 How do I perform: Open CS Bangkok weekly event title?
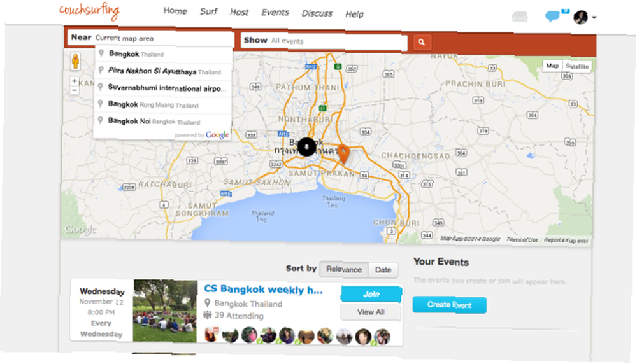264,290
